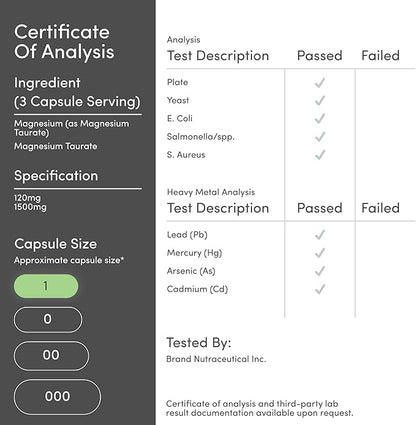This screenshot has height=425, width=416.
Task: Click the Yeast passed checkmark
Action: [x=320, y=101]
